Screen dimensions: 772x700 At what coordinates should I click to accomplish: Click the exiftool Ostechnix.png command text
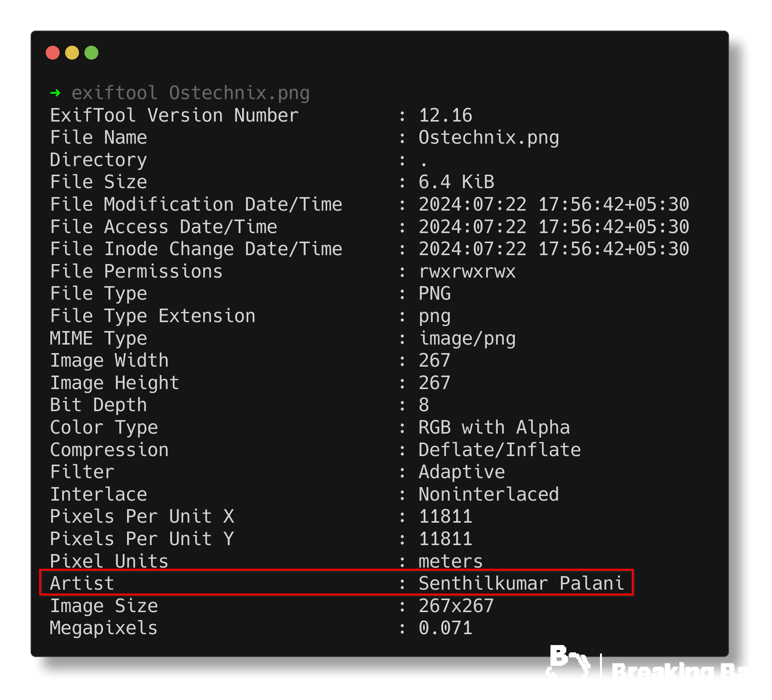[191, 94]
